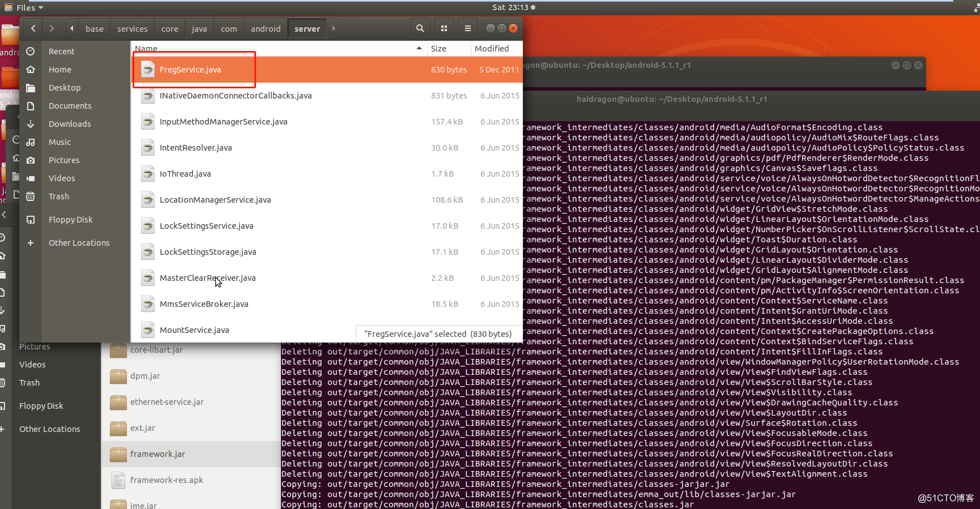Open the Files application menu in top bar

(24, 7)
